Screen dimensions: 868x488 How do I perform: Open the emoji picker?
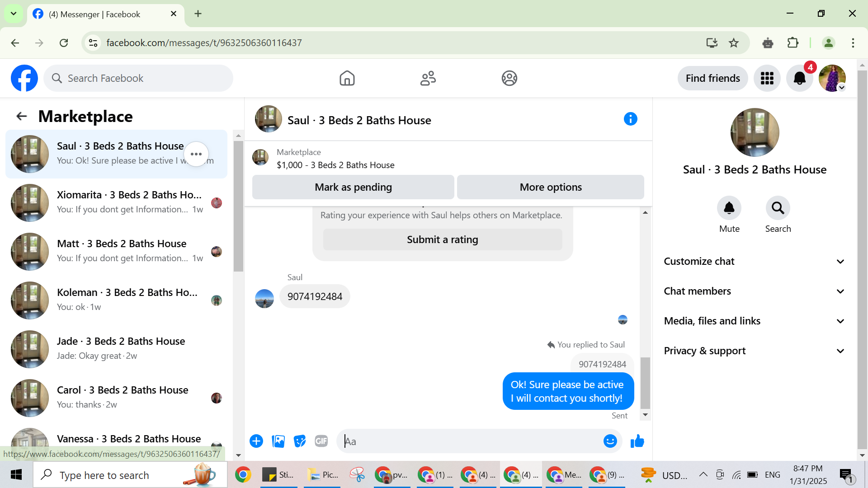click(610, 441)
